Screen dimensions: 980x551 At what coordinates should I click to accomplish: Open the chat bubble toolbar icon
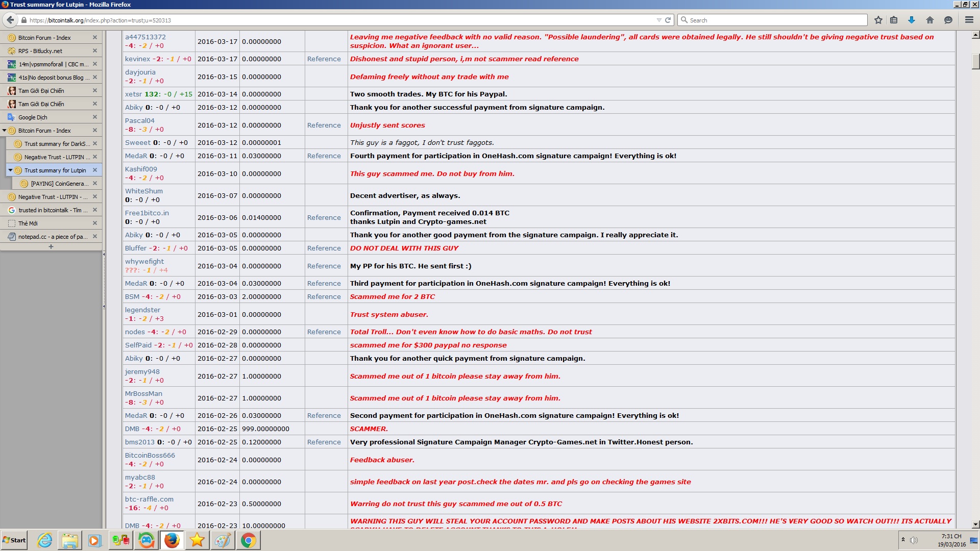pyautogui.click(x=948, y=20)
